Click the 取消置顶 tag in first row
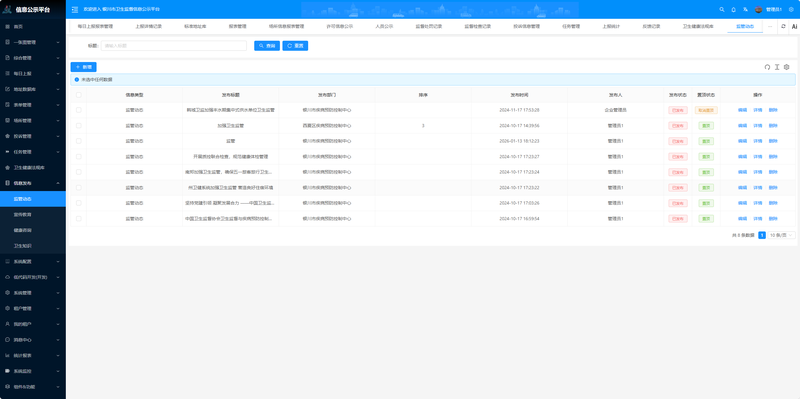This screenshot has width=800, height=399. (706, 110)
